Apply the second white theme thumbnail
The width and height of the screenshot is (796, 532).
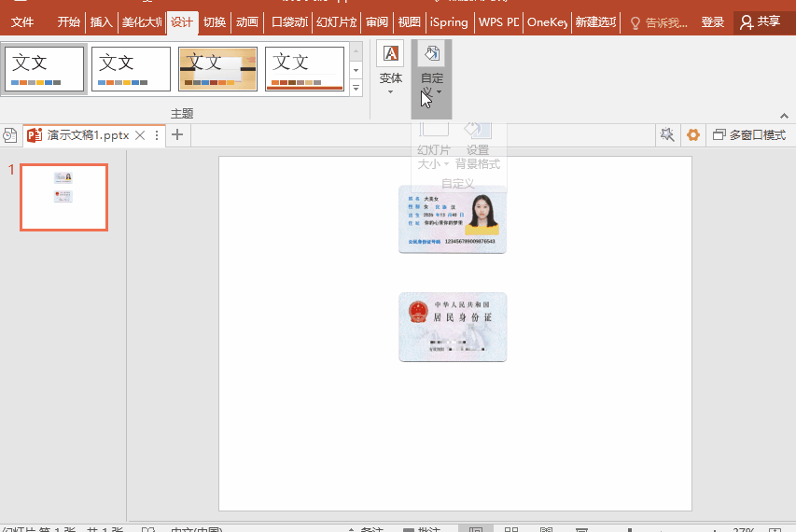tap(131, 69)
